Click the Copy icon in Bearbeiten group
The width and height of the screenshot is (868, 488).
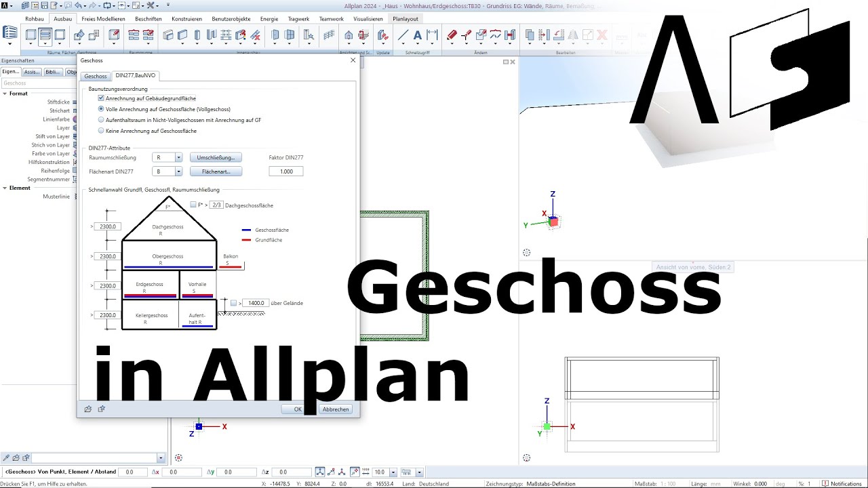coord(530,35)
